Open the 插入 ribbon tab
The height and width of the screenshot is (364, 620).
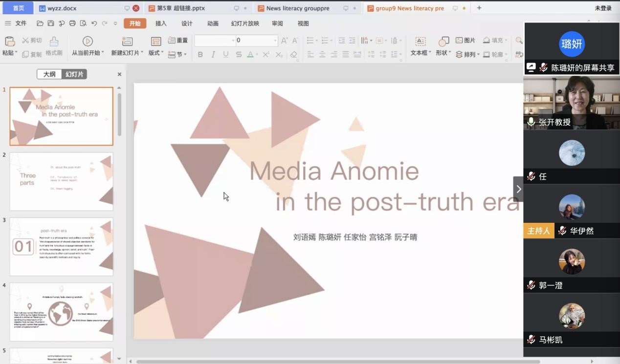point(161,23)
